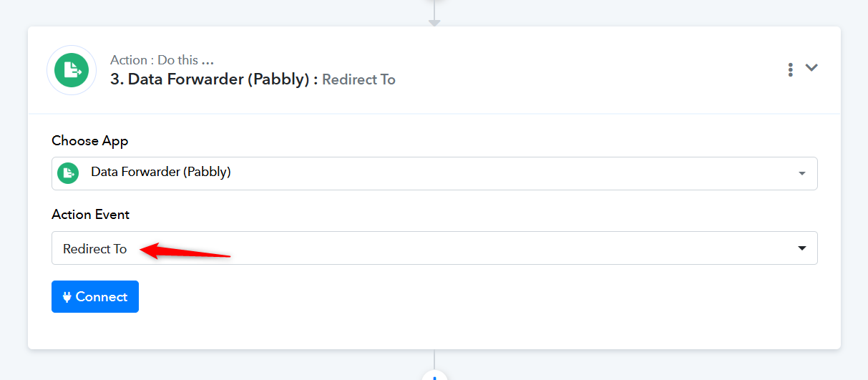Click the plug icon on Connect button
868x380 pixels.
pos(67,297)
